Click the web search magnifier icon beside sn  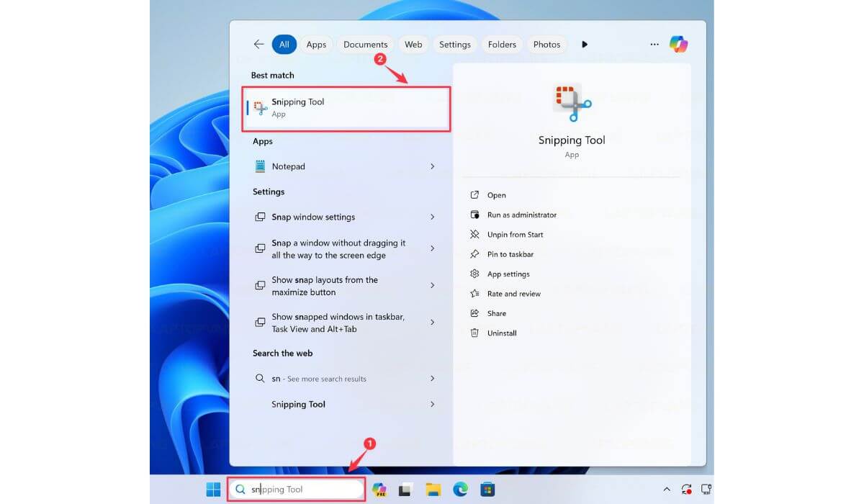260,378
